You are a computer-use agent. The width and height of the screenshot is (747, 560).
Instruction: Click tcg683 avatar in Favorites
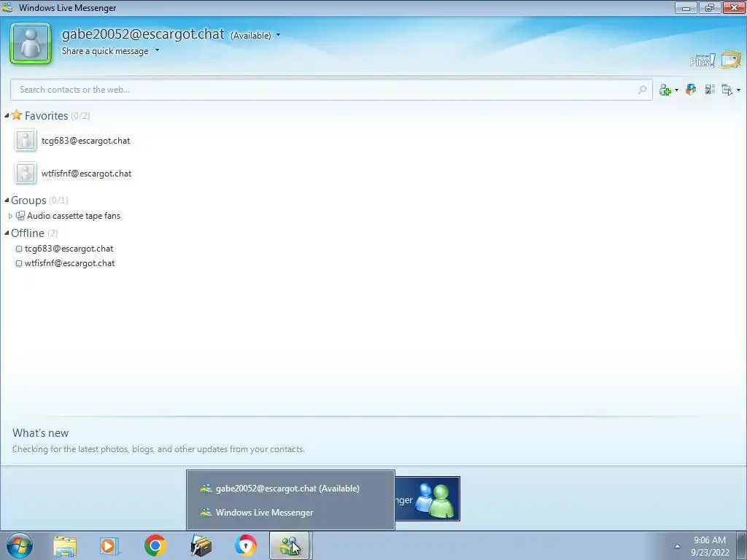click(x=26, y=141)
